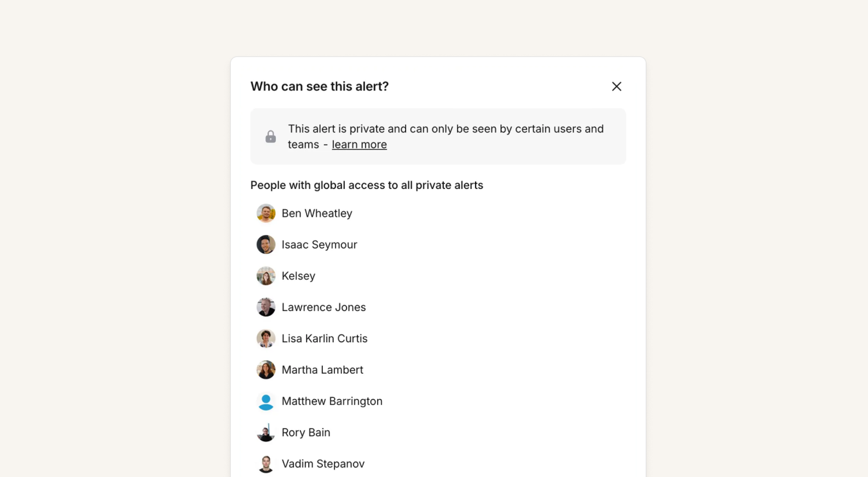Image resolution: width=868 pixels, height=477 pixels.
Task: Select the name Martha Lambert
Action: tap(322, 370)
